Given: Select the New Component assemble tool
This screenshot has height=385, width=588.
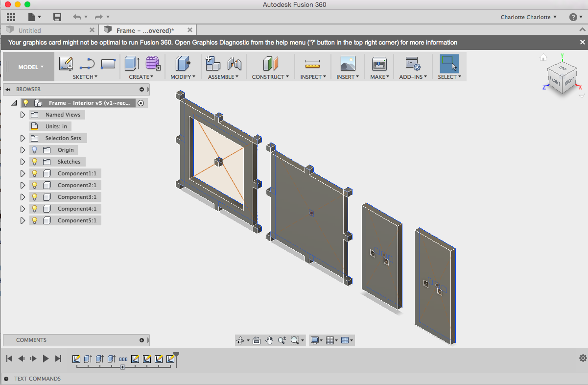Looking at the screenshot, I should (x=213, y=63).
